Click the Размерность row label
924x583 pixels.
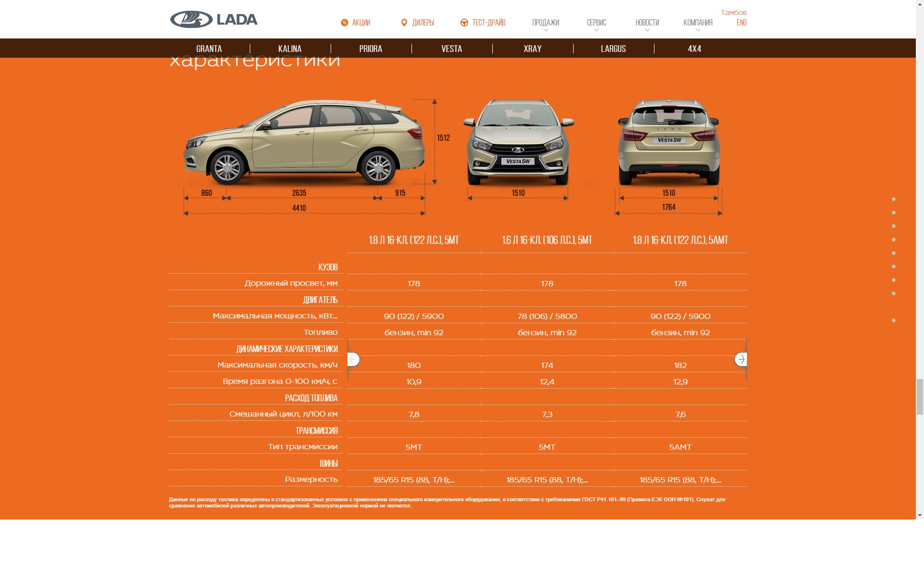[x=311, y=479]
